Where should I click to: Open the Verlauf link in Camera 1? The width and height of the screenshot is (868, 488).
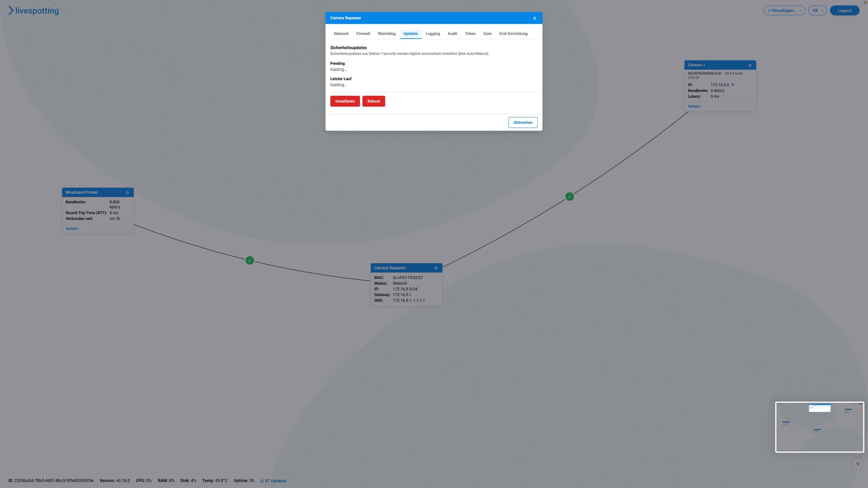(695, 106)
